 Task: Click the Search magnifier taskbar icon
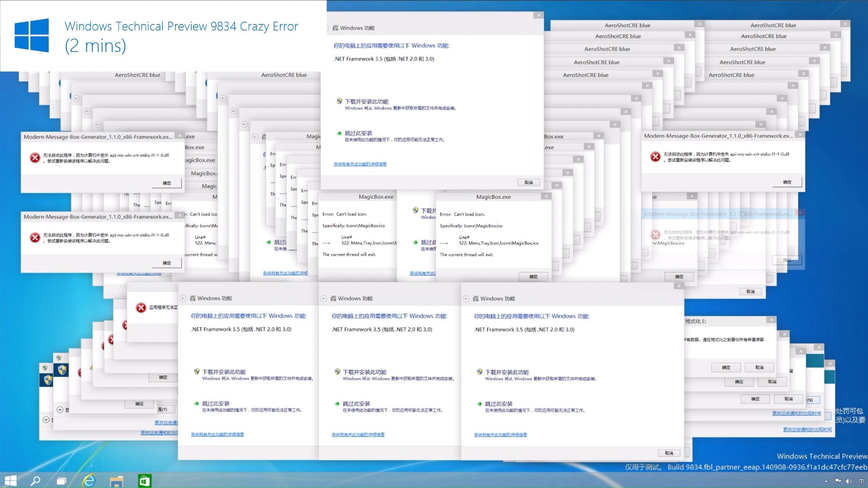point(35,481)
